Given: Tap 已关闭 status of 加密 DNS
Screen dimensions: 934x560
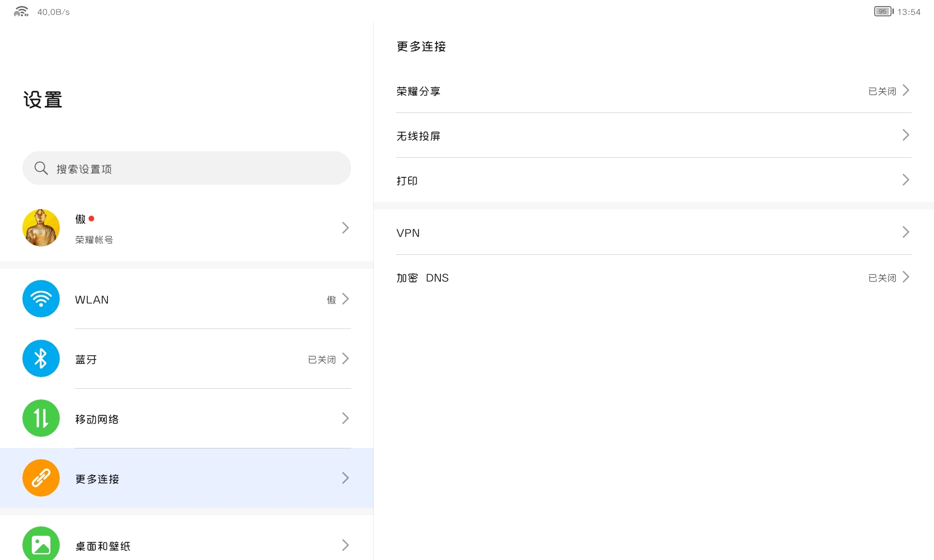Looking at the screenshot, I should coord(882,278).
